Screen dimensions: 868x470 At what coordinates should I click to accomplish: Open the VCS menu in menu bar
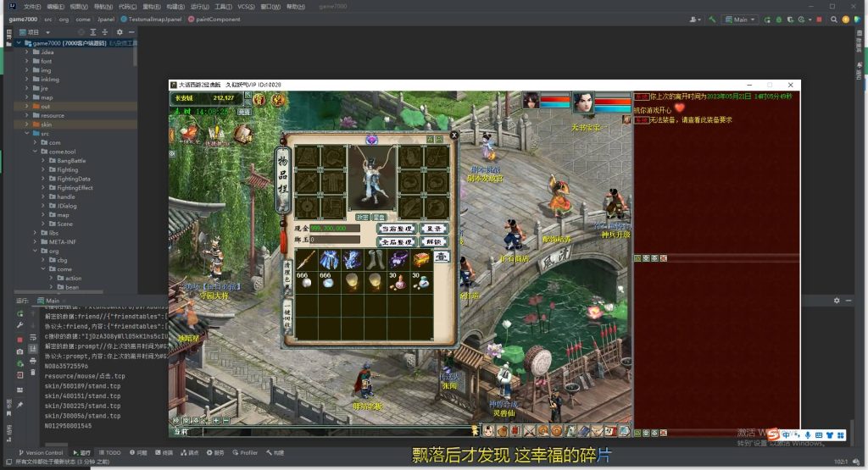click(x=246, y=6)
